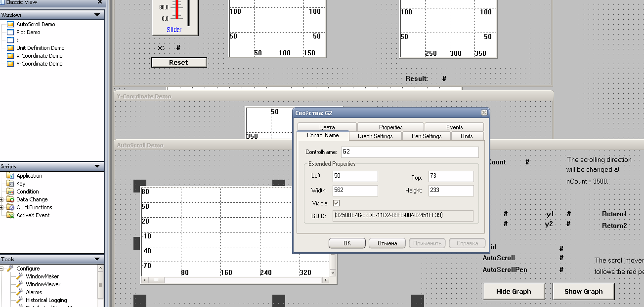The image size is (644, 307).
Task: Expand the Data Change scripts node
Action: coord(2,199)
